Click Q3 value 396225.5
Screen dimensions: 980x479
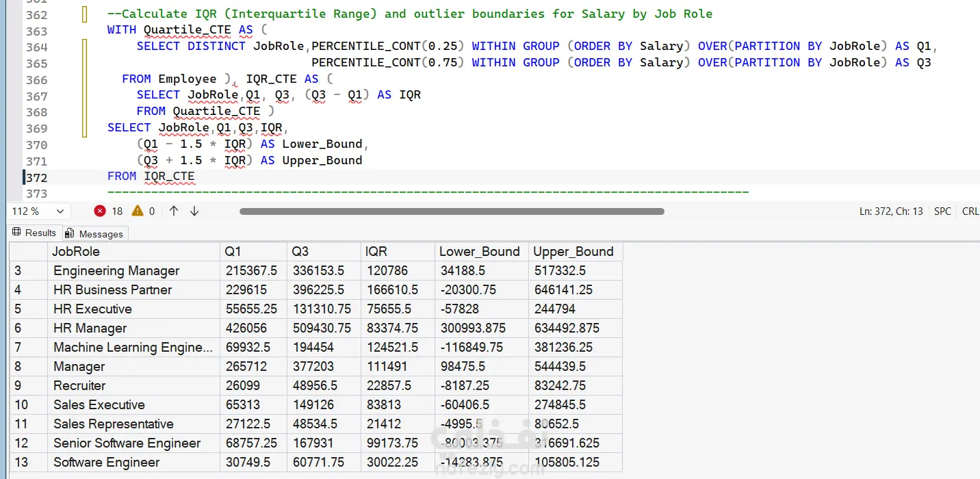(x=324, y=289)
